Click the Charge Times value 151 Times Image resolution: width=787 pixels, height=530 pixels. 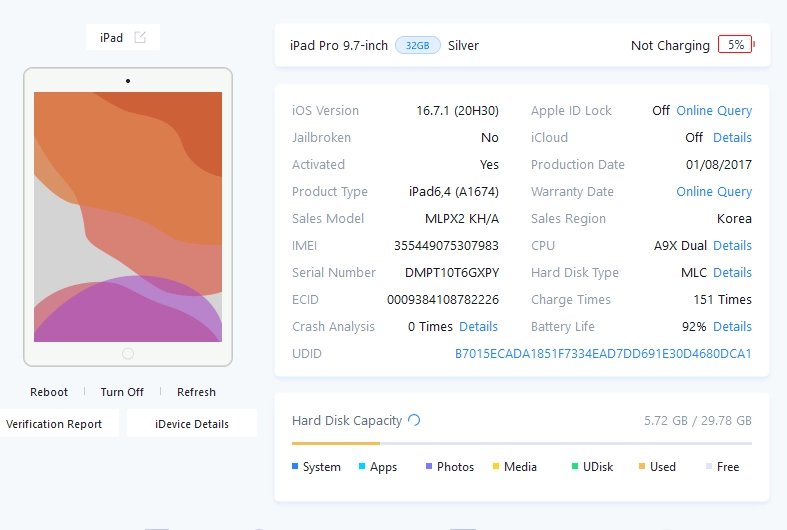[722, 300]
